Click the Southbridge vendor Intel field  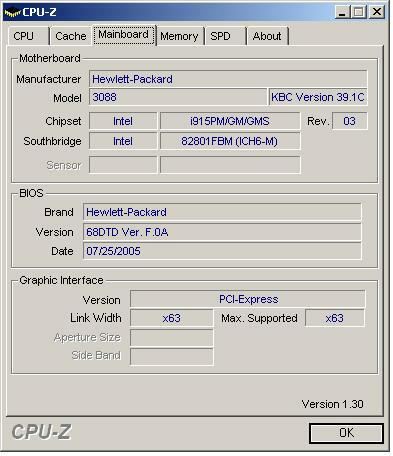123,141
